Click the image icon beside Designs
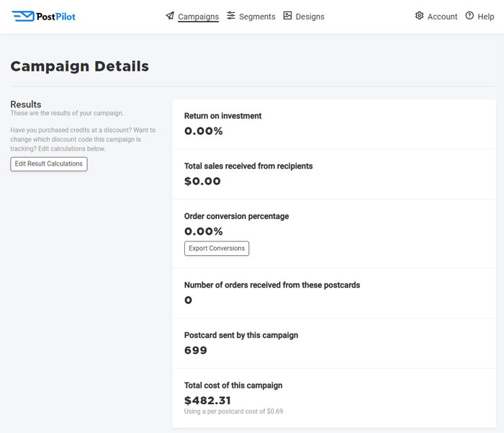The image size is (504, 433). 287,15
